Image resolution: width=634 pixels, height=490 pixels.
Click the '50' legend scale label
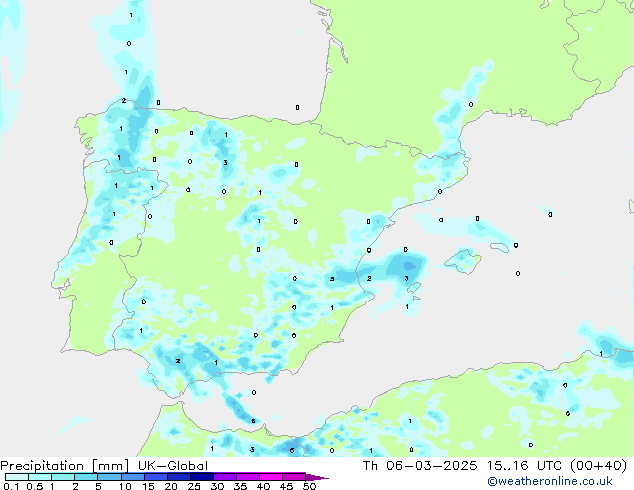pos(309,486)
